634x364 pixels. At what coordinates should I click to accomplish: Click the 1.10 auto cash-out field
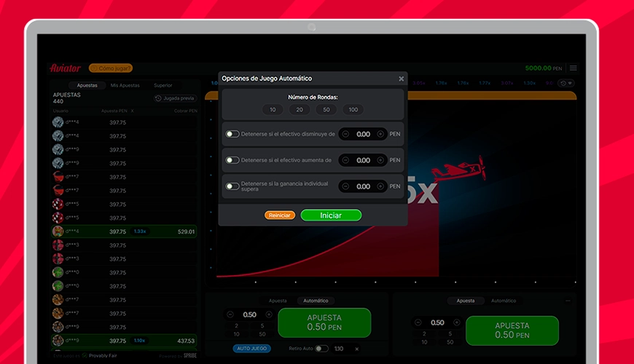point(339,349)
